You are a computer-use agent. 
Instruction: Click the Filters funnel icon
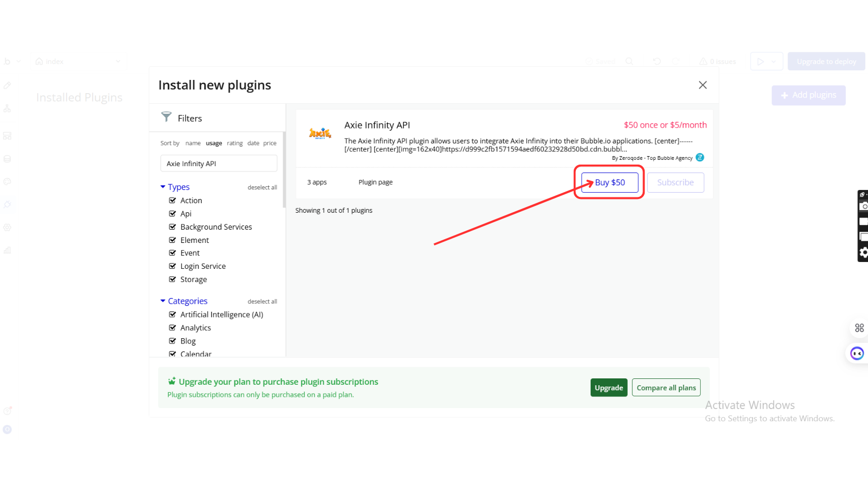[x=166, y=117]
